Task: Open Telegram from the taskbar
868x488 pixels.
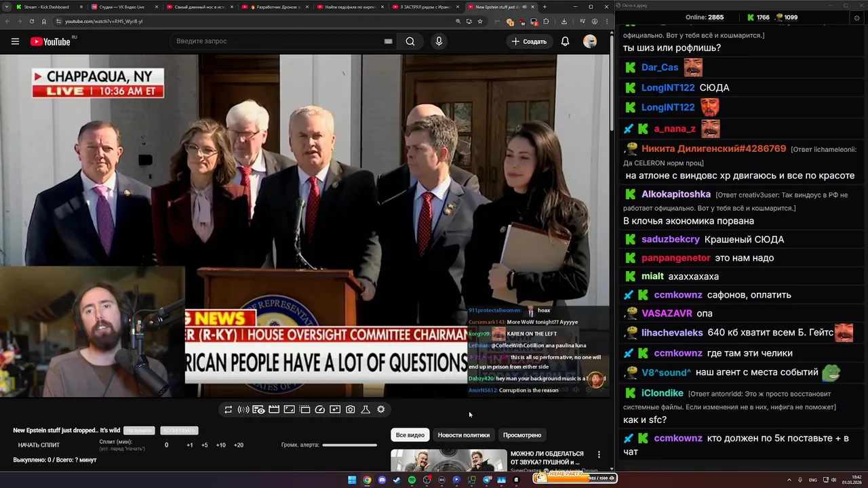Action: pyautogui.click(x=487, y=480)
